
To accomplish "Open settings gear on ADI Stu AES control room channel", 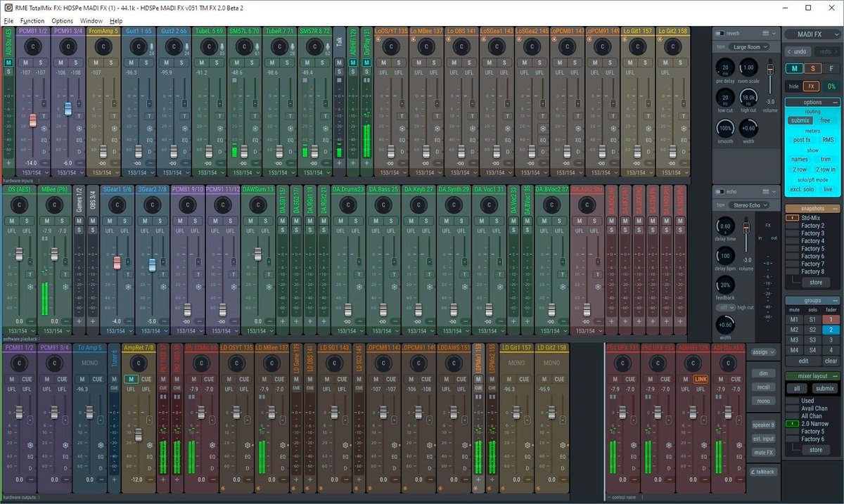I will click(739, 445).
